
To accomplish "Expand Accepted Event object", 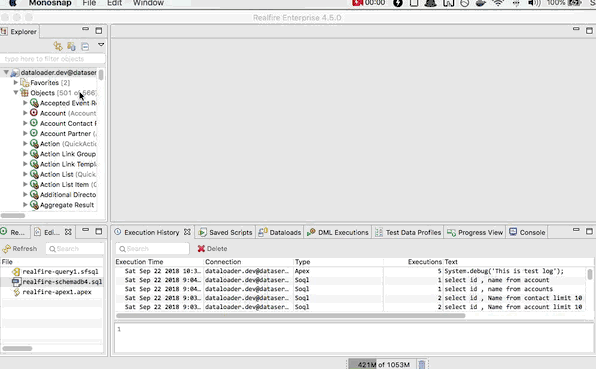I will pos(25,103).
